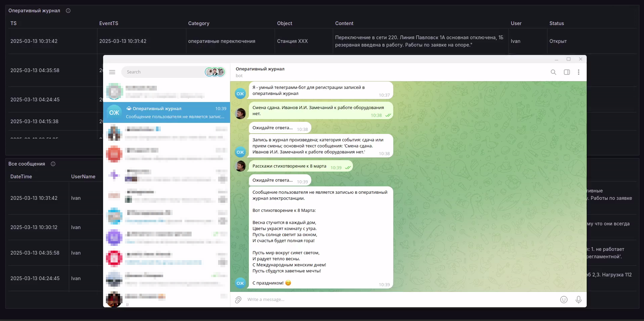Viewport: 644px width, 321px height.
Task: Click the ОЖ bot avatar beside poem message
Action: 240,283
